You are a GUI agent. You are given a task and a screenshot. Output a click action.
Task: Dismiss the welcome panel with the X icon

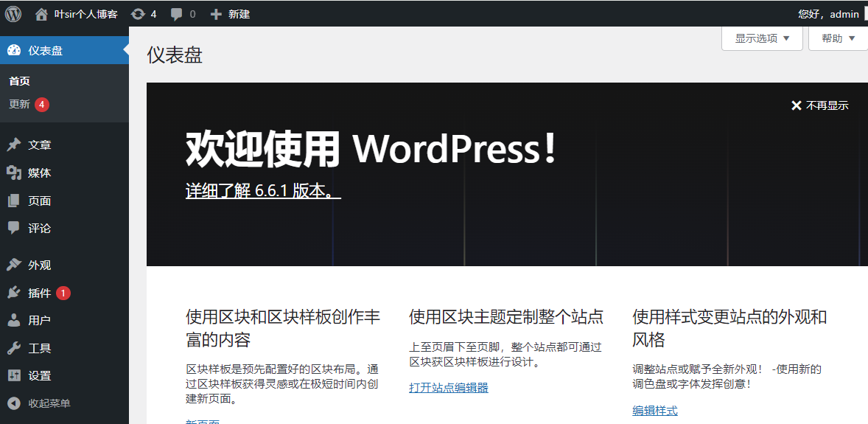(x=796, y=105)
